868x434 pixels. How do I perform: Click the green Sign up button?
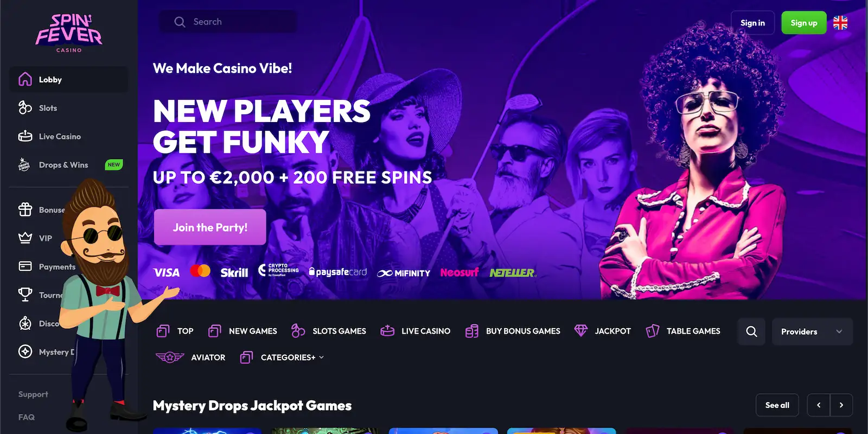coord(803,23)
